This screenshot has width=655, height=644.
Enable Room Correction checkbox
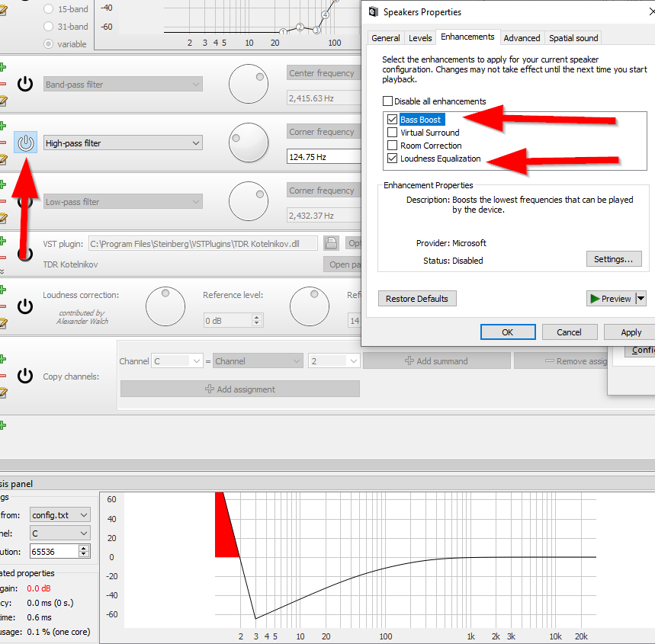392,146
